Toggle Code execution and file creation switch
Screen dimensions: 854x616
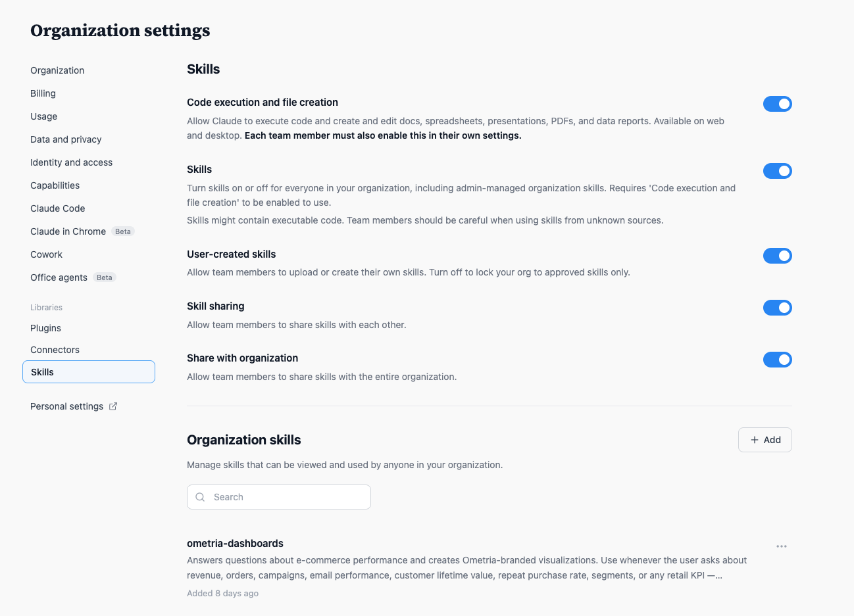(x=778, y=104)
